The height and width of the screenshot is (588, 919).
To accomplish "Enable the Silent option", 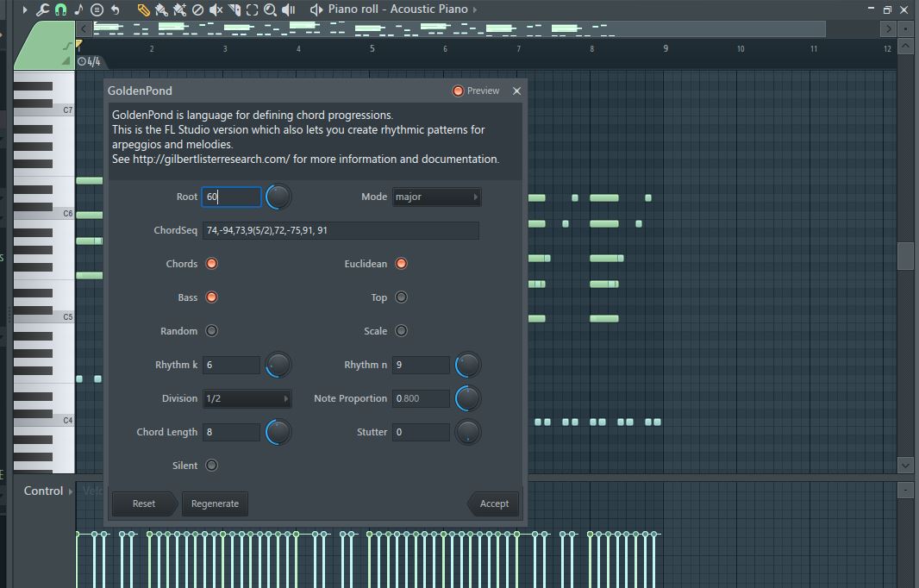I will tap(211, 466).
